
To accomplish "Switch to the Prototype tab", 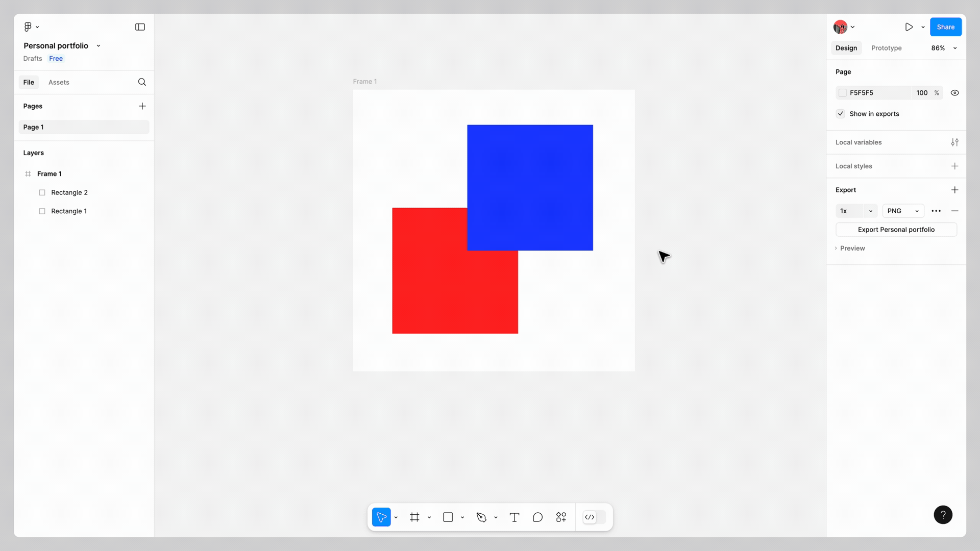I will pos(886,48).
